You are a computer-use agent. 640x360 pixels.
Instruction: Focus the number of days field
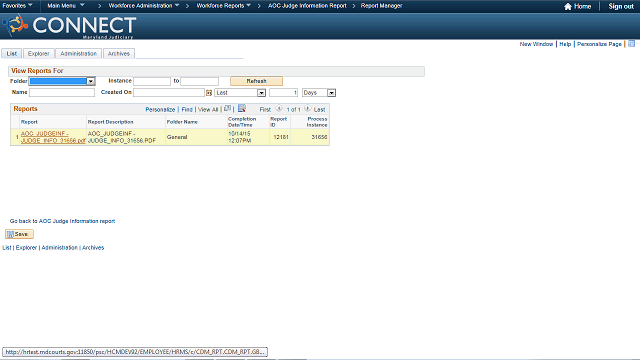(284, 93)
